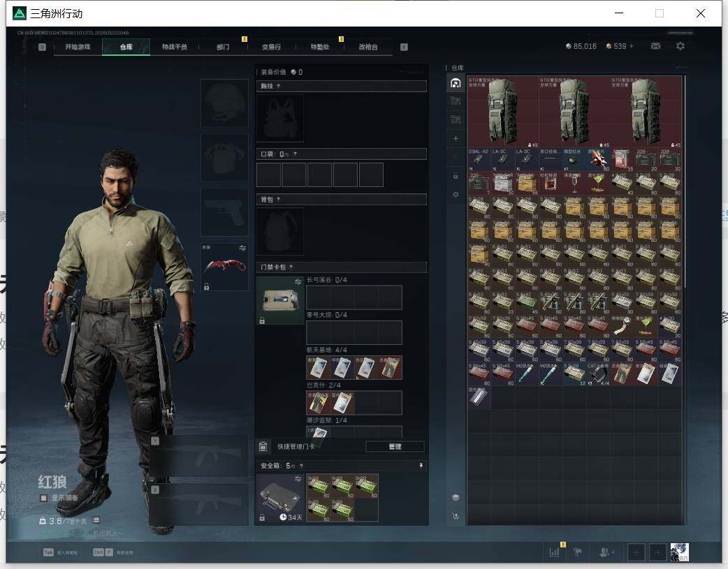Click the stack items icon below warehouse
This screenshot has height=569, width=728.
click(456, 498)
